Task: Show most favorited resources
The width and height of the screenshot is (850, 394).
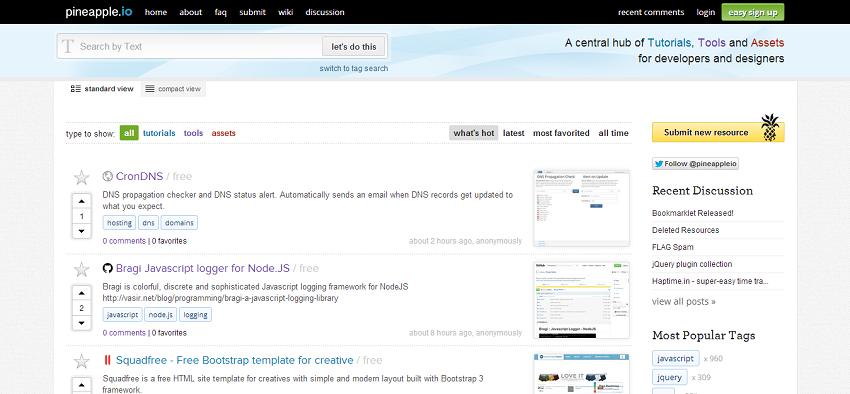Action: pyautogui.click(x=561, y=133)
